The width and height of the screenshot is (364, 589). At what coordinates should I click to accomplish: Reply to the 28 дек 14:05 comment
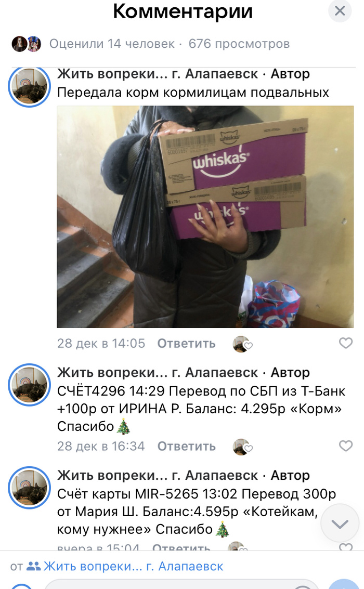(186, 343)
